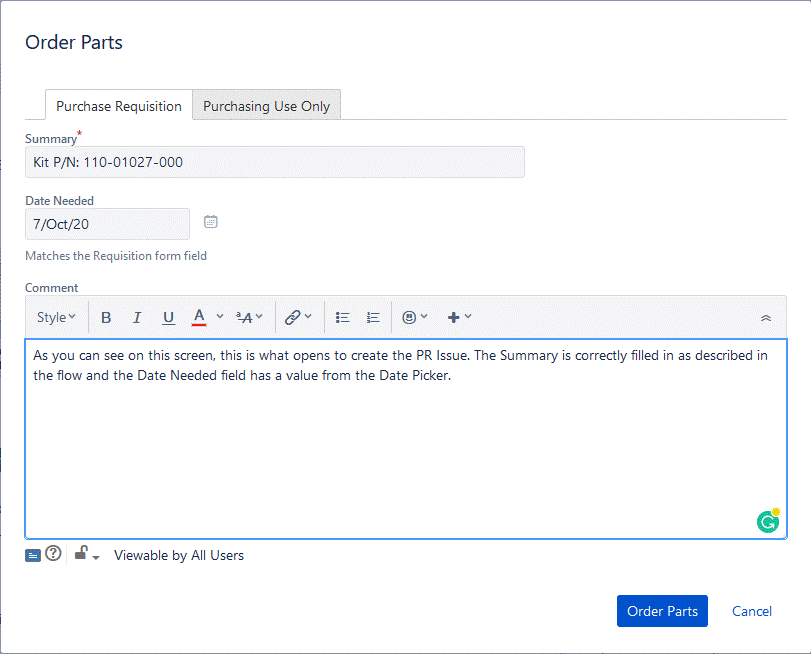Click the Order Parts submit button
The height and width of the screenshot is (654, 811).
pyautogui.click(x=662, y=611)
